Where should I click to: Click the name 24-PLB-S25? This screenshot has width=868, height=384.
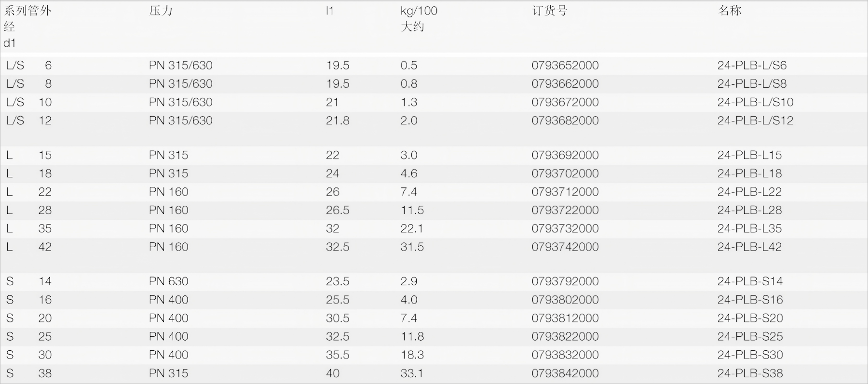point(749,336)
